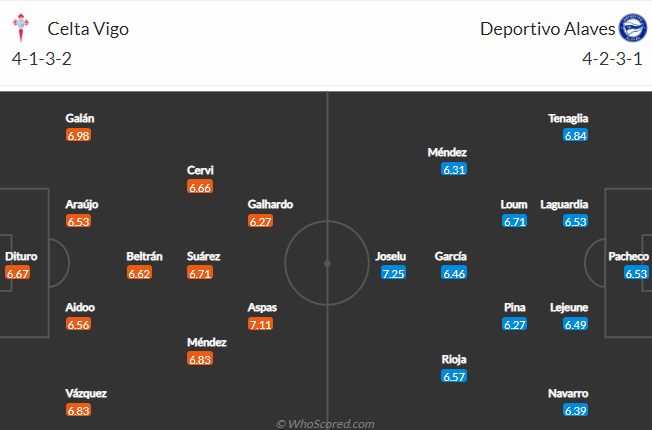Open the Deportivo Alaves team name link
652x430 pixels.
tap(547, 29)
